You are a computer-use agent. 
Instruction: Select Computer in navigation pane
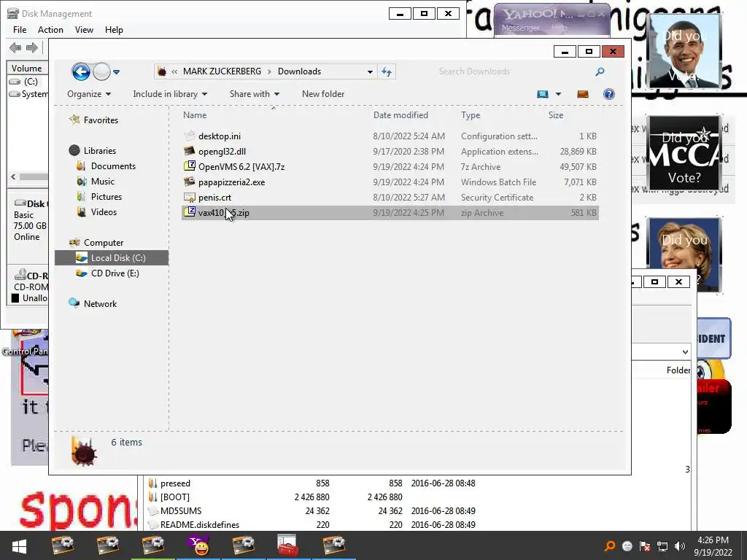[104, 243]
